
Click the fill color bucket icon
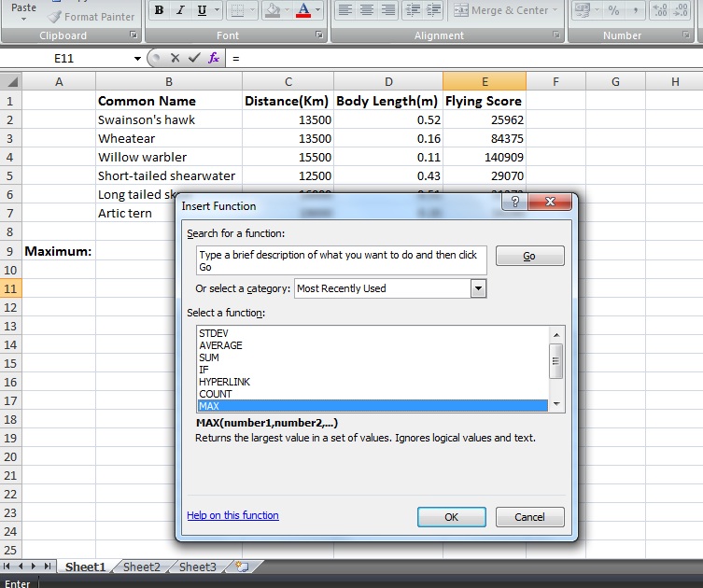coord(273,10)
